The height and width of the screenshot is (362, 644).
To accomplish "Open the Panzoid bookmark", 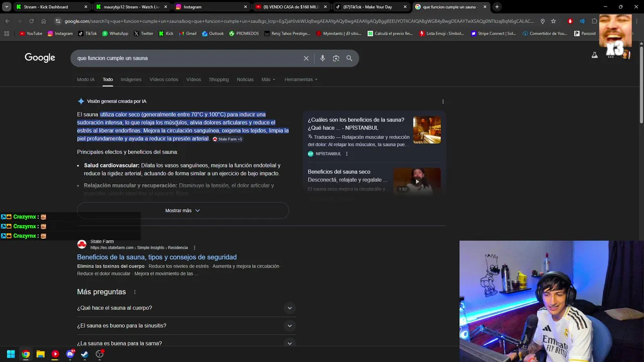I will coord(585,34).
